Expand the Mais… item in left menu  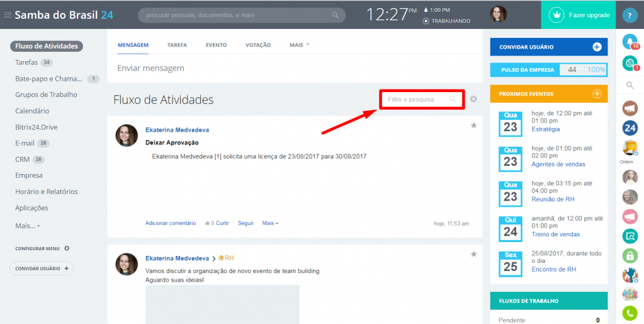coord(28,226)
